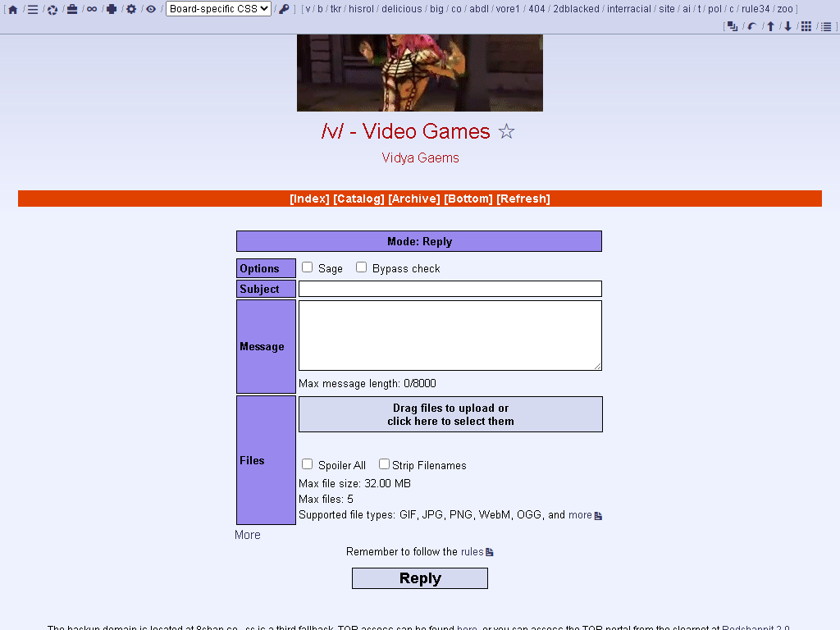This screenshot has height=630, width=840.
Task: Open the 'more' supported file types link
Action: (x=580, y=515)
